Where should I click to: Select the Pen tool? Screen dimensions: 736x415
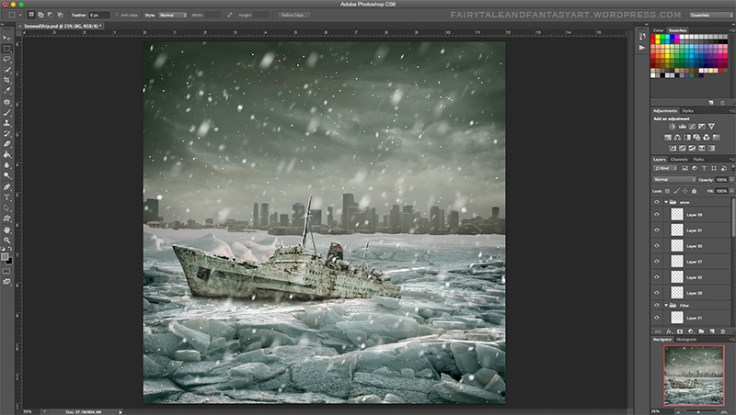click(7, 187)
